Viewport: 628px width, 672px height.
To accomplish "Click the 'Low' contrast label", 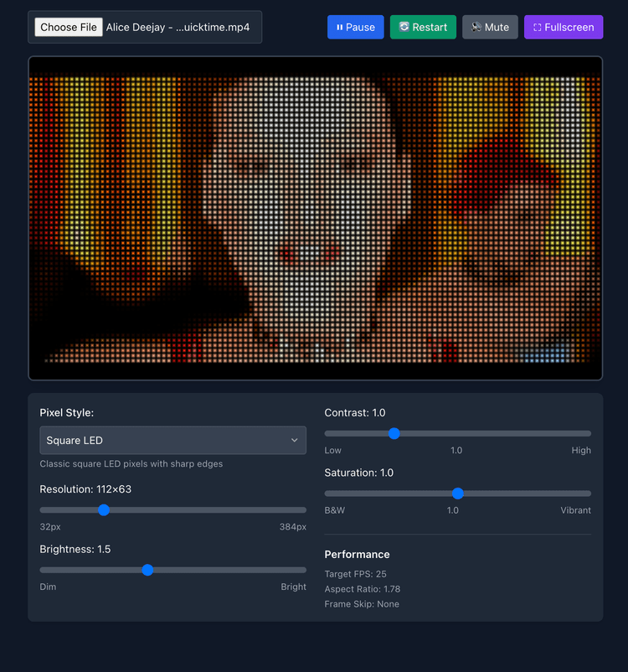I will tap(332, 450).
